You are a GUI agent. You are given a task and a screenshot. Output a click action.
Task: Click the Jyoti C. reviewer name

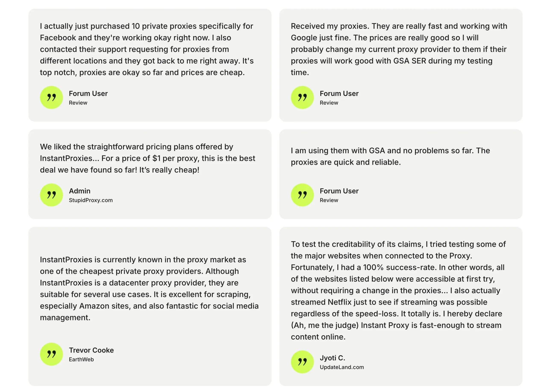(332, 358)
